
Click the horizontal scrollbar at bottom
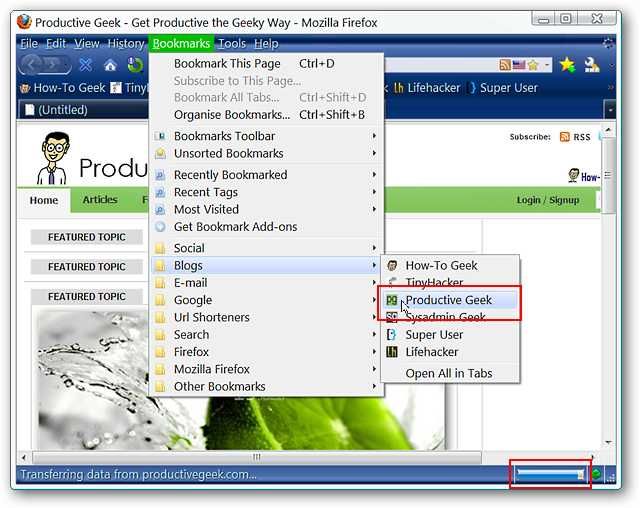pyautogui.click(x=257, y=457)
